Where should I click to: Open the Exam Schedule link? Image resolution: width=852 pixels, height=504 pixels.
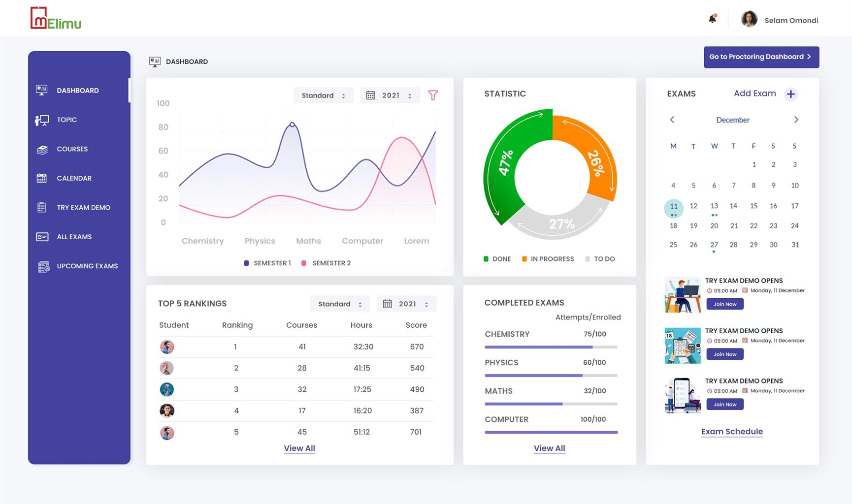point(732,432)
